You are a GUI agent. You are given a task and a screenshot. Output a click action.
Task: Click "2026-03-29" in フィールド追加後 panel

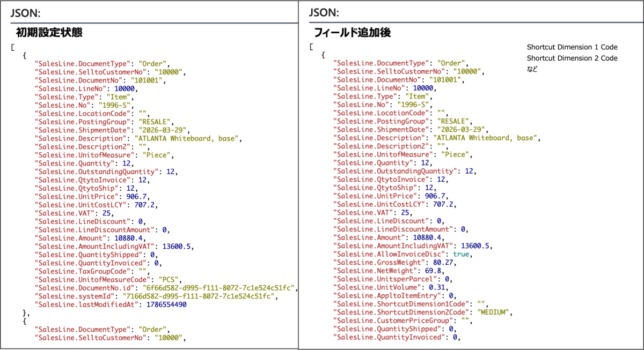click(x=462, y=130)
